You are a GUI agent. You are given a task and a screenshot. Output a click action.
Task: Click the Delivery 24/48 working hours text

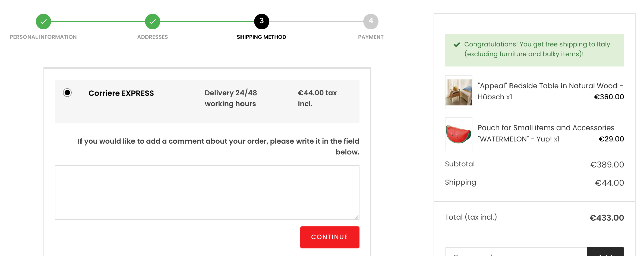tap(230, 98)
